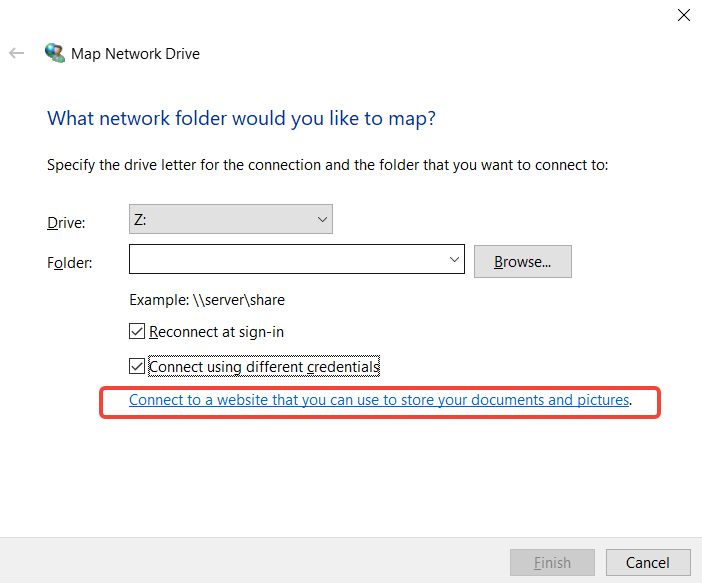Click the Connect using different credentials label
This screenshot has width=702, height=583.
pyautogui.click(x=264, y=366)
